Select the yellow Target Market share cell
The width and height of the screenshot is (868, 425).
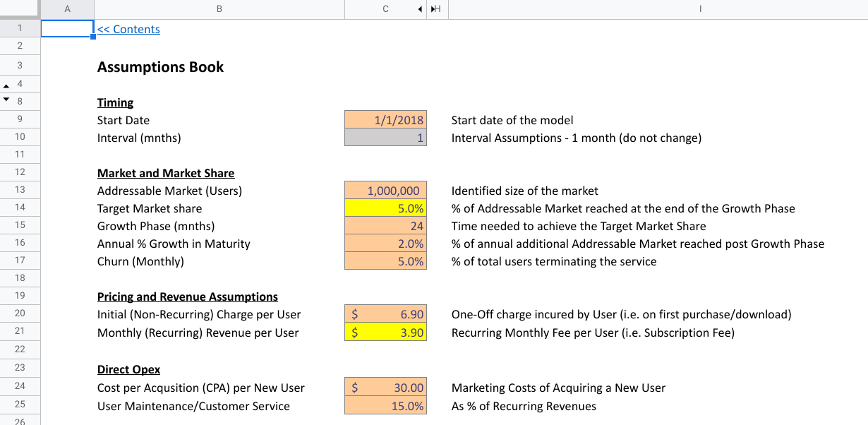click(385, 208)
